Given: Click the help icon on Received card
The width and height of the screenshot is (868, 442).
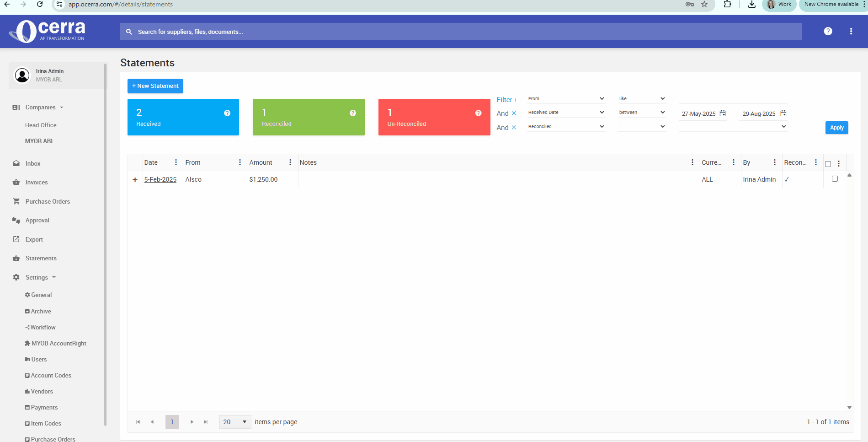Looking at the screenshot, I should [x=227, y=113].
